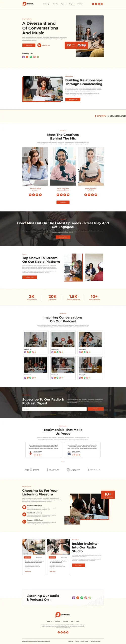Click the Learn More button
Viewport: 126px width, 644px height.
(29, 45)
